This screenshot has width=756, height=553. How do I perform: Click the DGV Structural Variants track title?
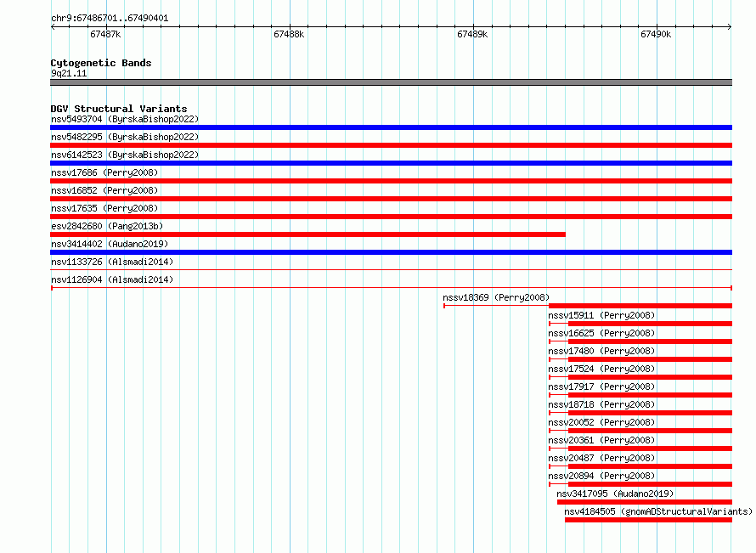tap(119, 109)
